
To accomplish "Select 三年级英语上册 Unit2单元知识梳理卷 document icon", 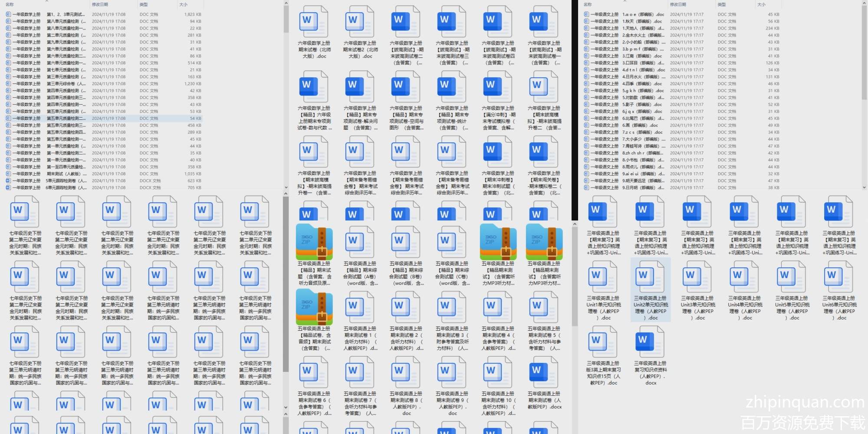I will (x=650, y=277).
